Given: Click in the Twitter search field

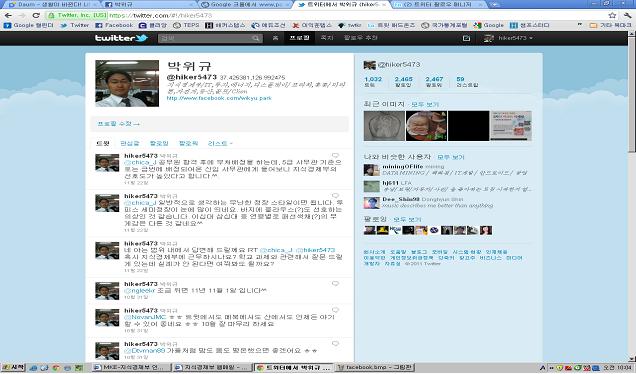Looking at the screenshot, I should 210,38.
